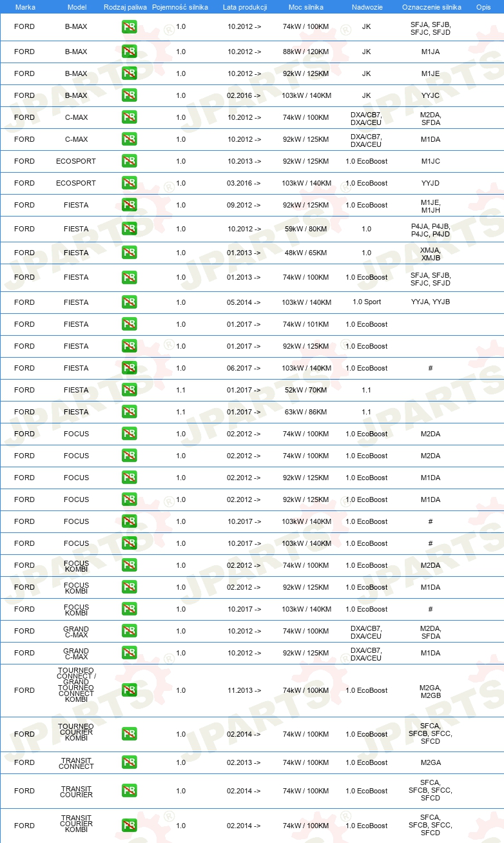Click the Marka column header
This screenshot has width=504, height=843.
click(24, 7)
